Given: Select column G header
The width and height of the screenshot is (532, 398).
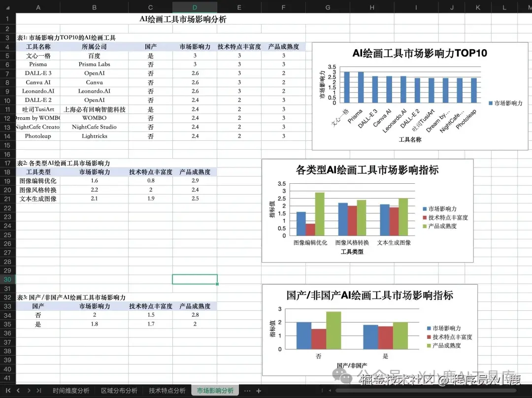Looking at the screenshot, I should tap(328, 7).
